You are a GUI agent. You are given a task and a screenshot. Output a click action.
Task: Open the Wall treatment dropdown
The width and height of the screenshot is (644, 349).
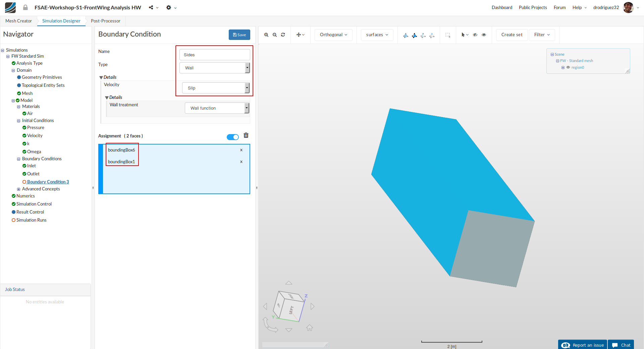(x=217, y=108)
